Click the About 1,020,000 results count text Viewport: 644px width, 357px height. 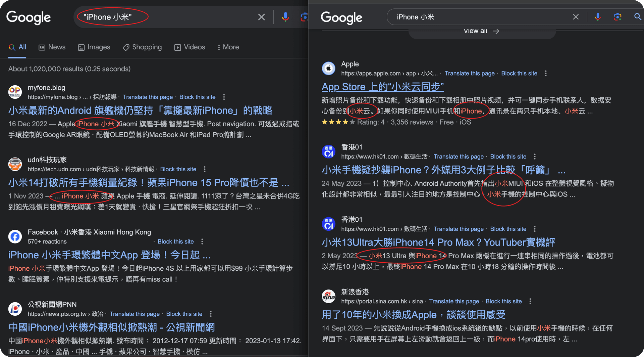[x=69, y=69]
